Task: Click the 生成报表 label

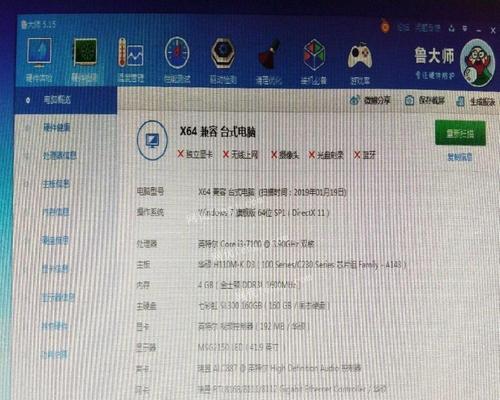Action: [482, 102]
